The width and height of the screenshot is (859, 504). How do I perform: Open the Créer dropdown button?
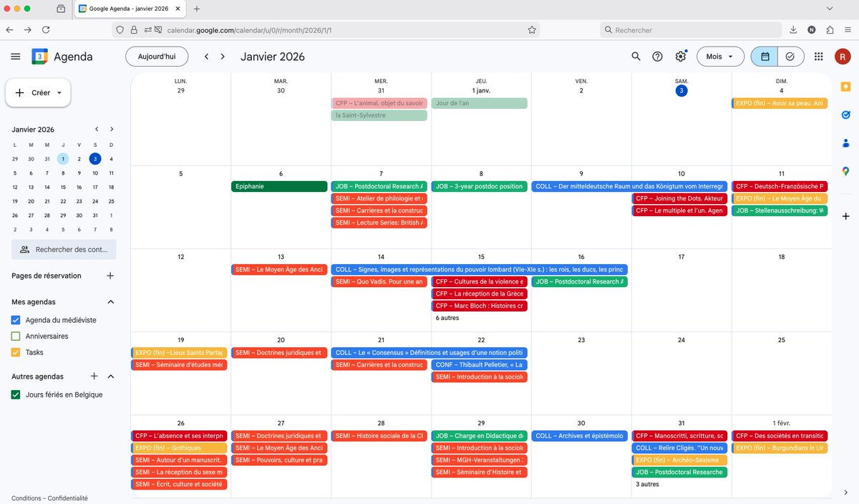point(38,92)
